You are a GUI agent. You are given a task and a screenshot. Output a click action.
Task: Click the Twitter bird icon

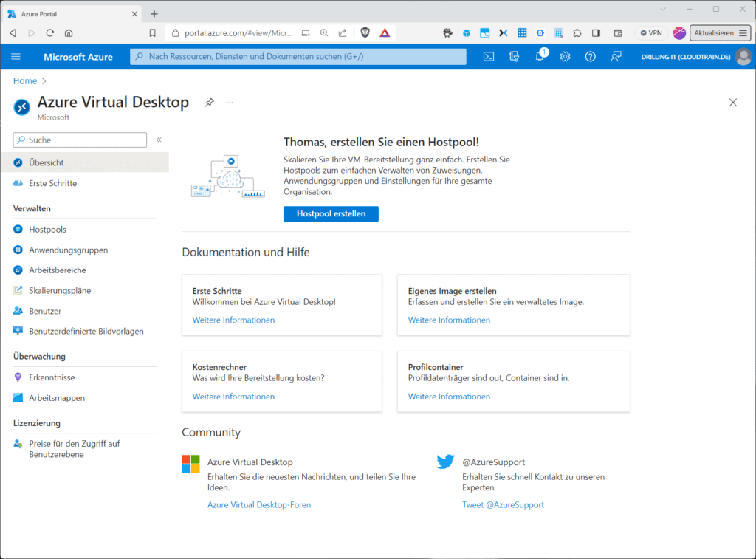(x=445, y=462)
